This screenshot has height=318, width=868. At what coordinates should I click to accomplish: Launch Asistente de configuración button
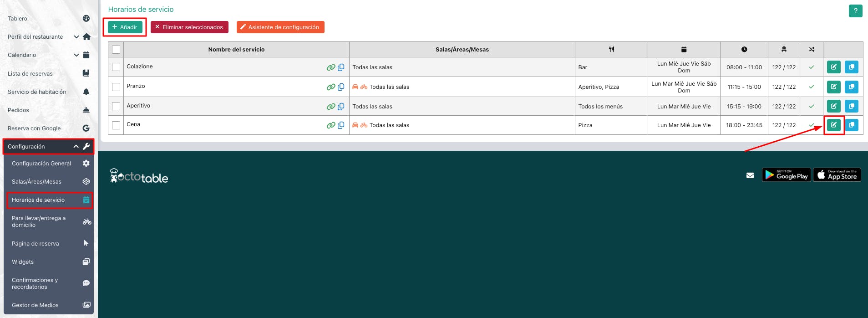click(280, 27)
